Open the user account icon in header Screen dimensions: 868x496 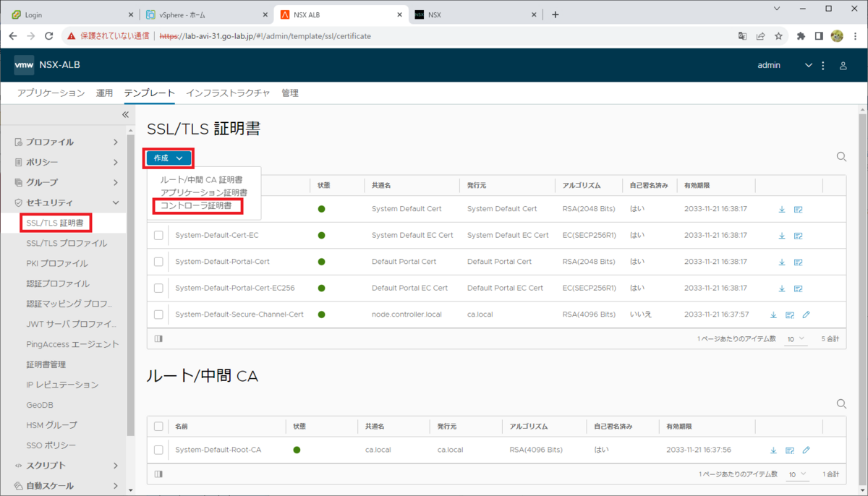pos(843,66)
